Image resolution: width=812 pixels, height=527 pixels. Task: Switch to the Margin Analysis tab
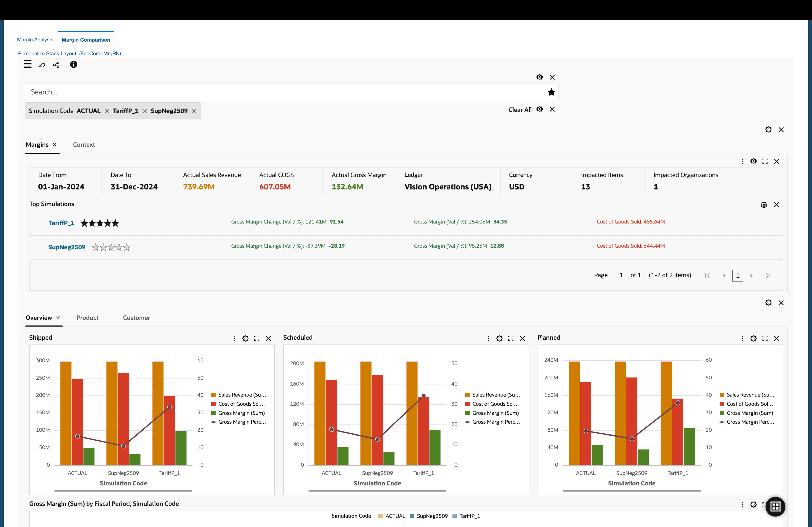click(x=35, y=39)
